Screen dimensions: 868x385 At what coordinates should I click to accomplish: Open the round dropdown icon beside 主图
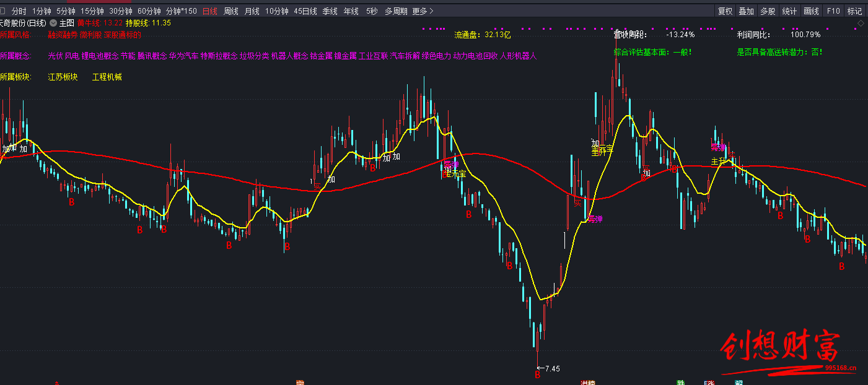click(53, 23)
